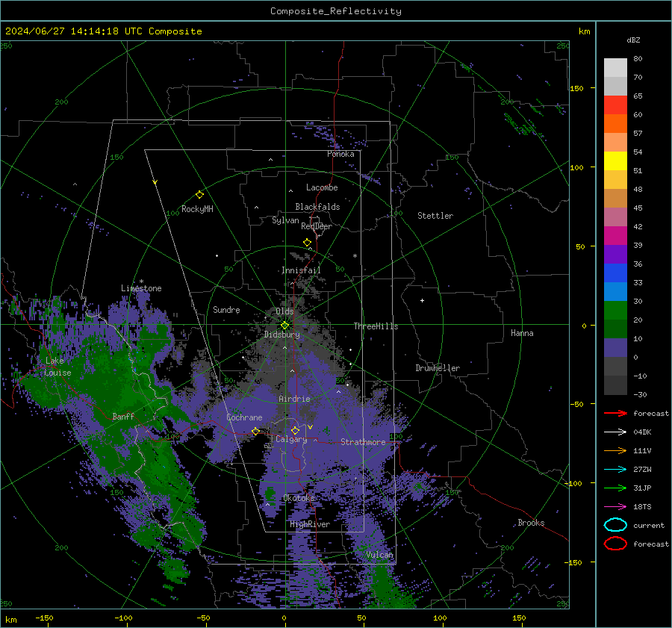Click the Limestone label

[141, 288]
